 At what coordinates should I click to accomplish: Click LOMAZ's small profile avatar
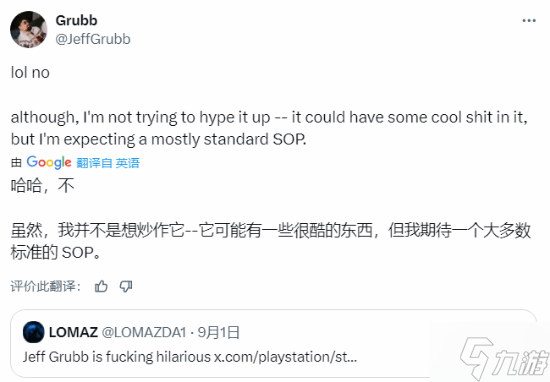pyautogui.click(x=34, y=332)
